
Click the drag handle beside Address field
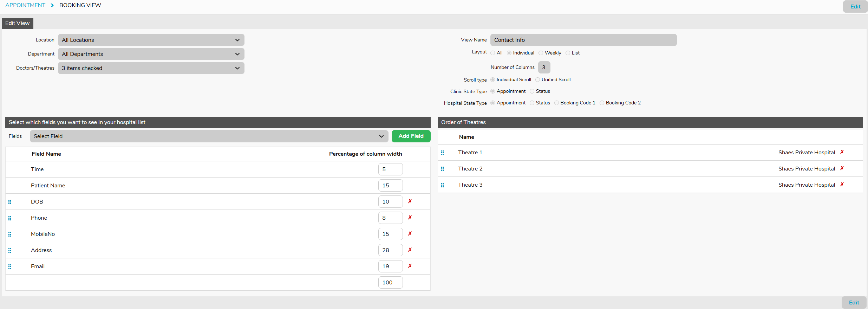[10, 250]
